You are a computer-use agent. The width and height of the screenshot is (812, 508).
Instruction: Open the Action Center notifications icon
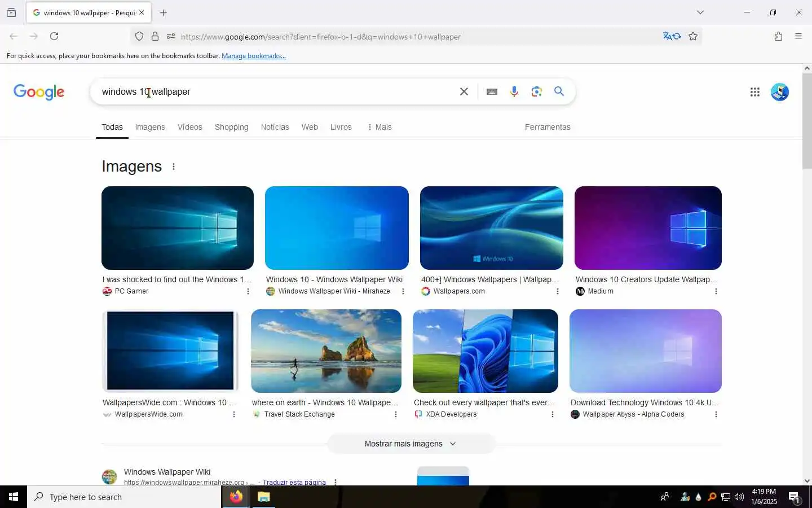pyautogui.click(x=795, y=497)
